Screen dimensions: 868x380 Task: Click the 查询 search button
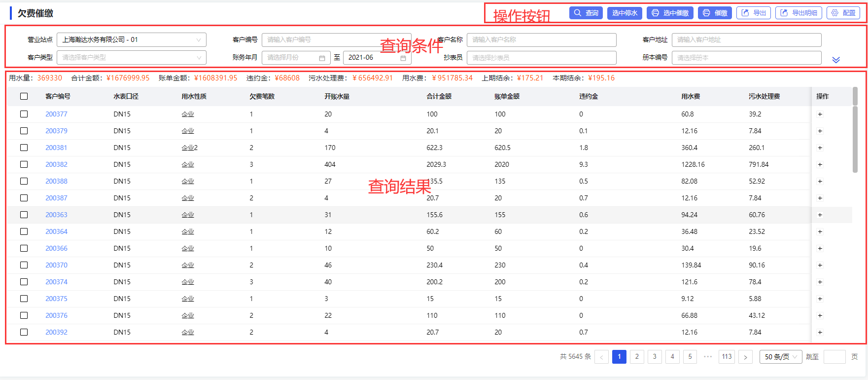(586, 13)
